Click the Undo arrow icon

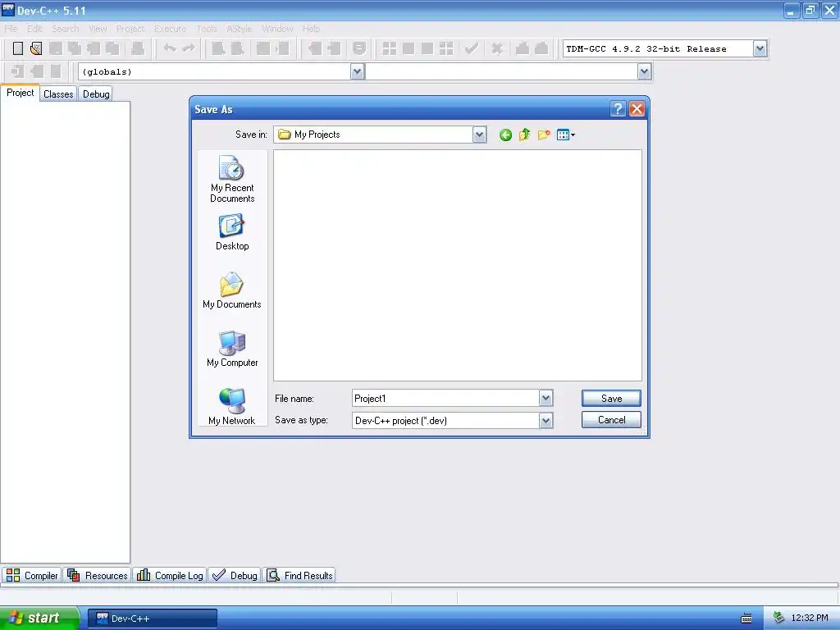[170, 48]
